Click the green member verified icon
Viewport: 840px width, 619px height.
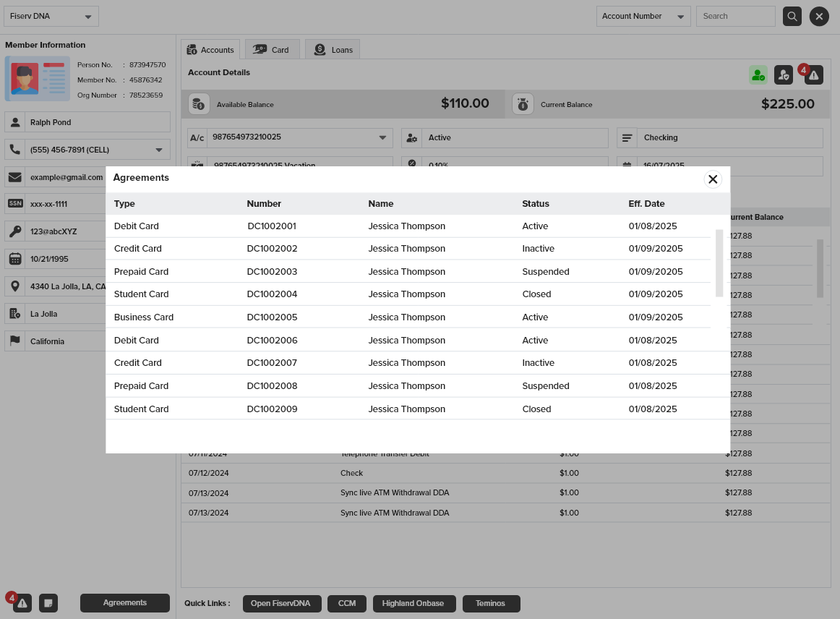[x=758, y=75]
